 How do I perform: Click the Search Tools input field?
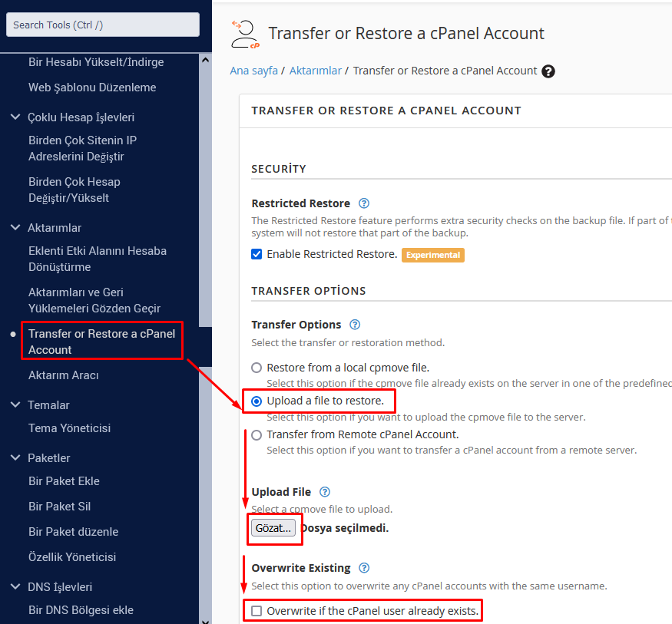102,25
